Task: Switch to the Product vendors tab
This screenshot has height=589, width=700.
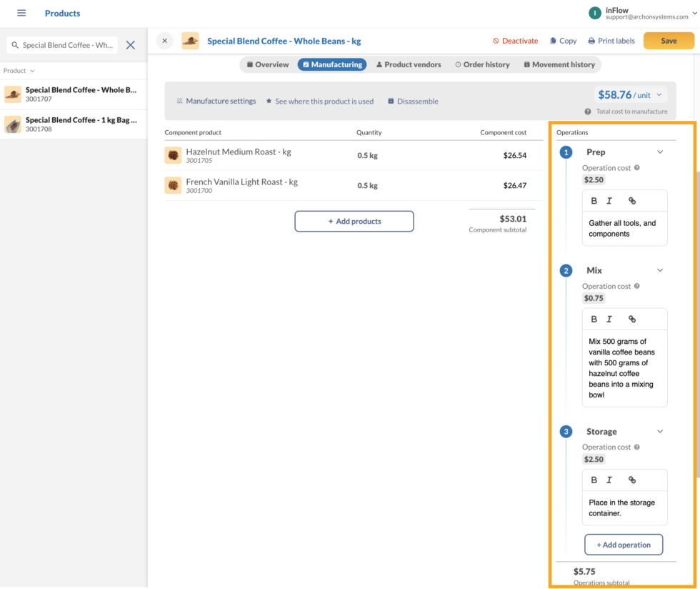Action: coord(408,64)
